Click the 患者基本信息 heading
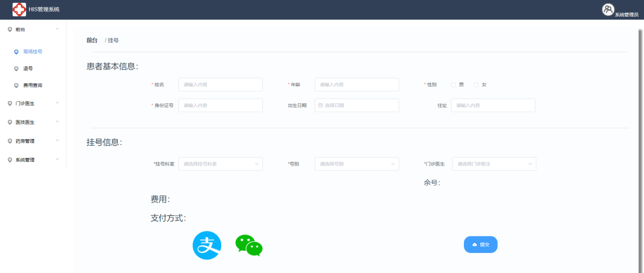Viewport: 644px width, 273px height. [x=112, y=66]
